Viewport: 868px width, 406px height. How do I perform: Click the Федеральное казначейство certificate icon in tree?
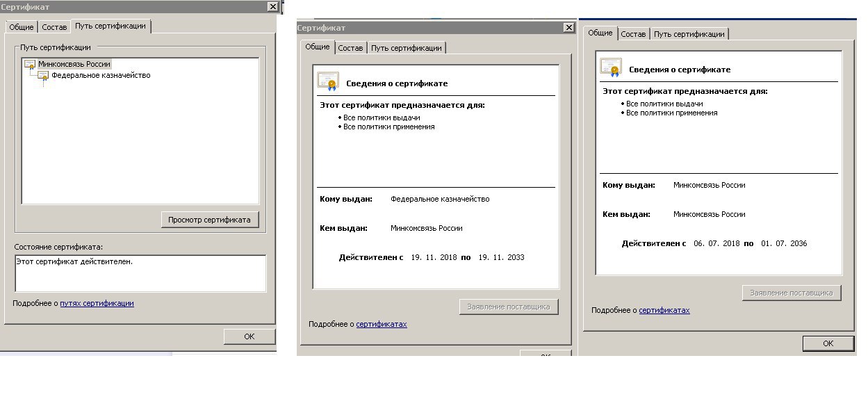[43, 75]
